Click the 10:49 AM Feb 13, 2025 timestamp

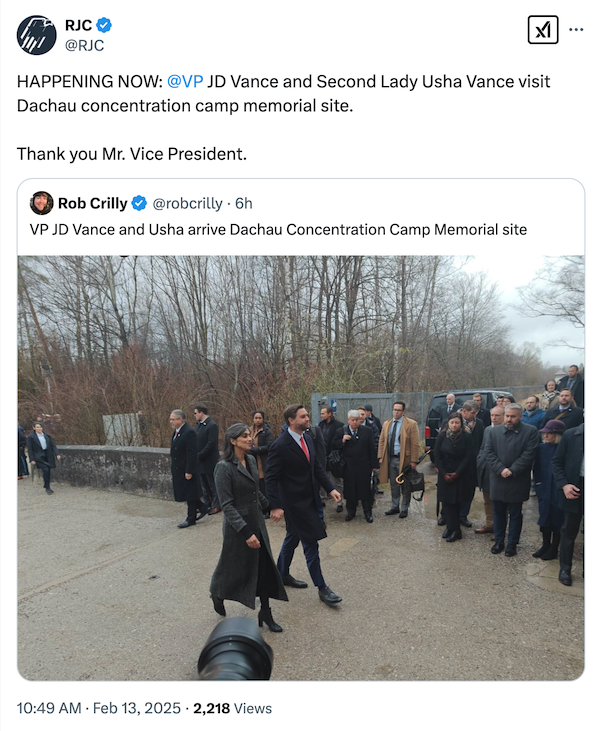pyautogui.click(x=98, y=708)
